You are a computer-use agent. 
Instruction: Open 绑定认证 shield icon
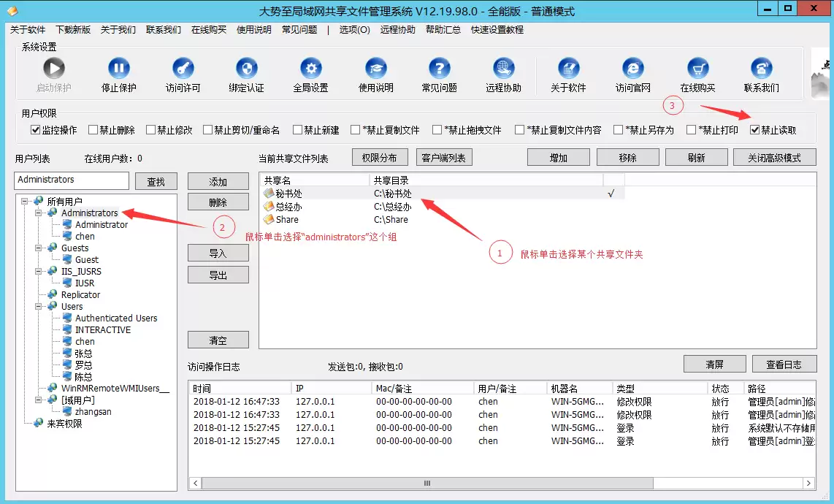point(247,68)
